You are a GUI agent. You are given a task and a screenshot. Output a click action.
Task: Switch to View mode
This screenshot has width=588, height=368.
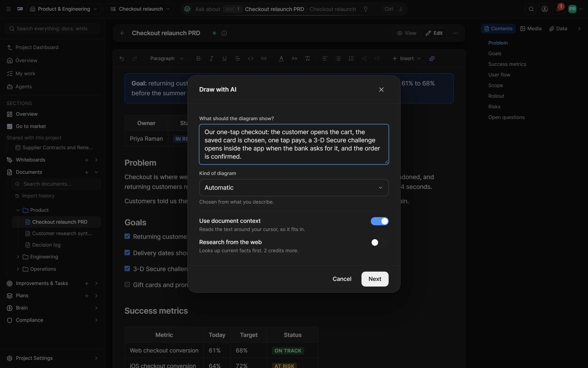407,33
